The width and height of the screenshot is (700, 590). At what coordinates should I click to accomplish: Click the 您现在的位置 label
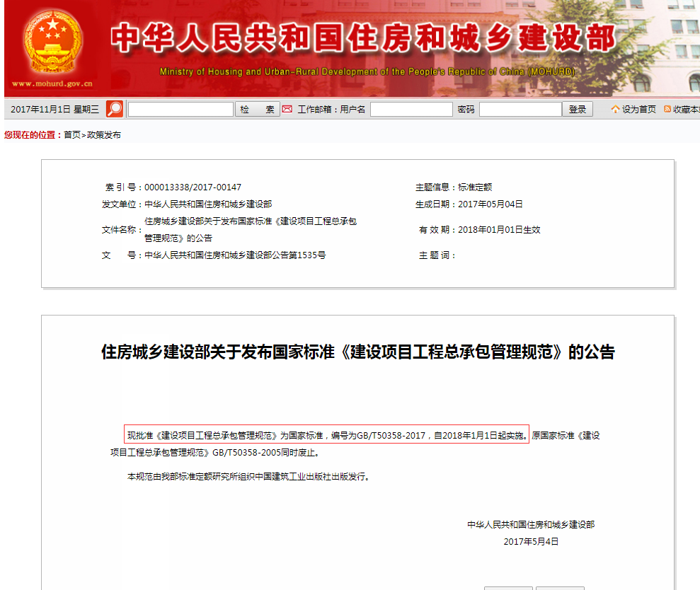[x=33, y=135]
